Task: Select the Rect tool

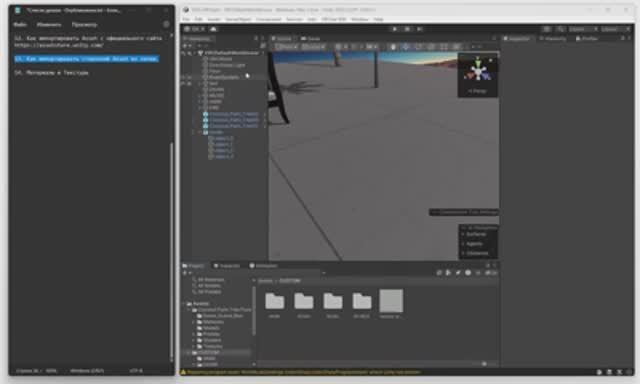Action: click(444, 47)
